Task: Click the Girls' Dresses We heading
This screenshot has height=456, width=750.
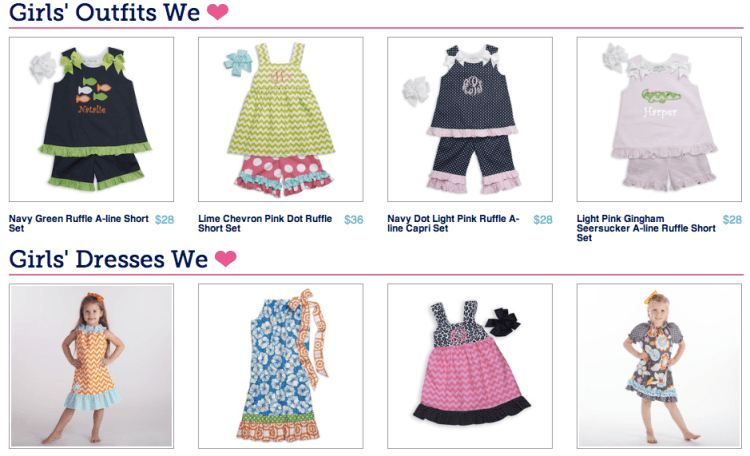Action: (109, 259)
